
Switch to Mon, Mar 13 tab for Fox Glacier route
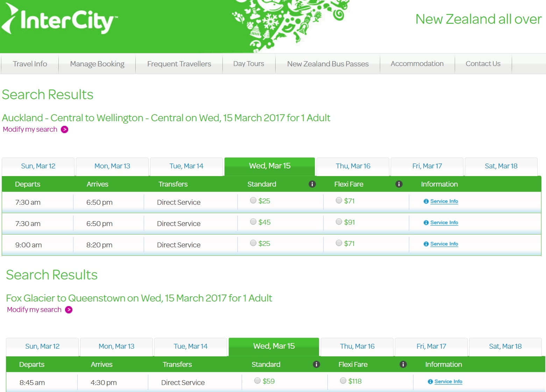[116, 347]
